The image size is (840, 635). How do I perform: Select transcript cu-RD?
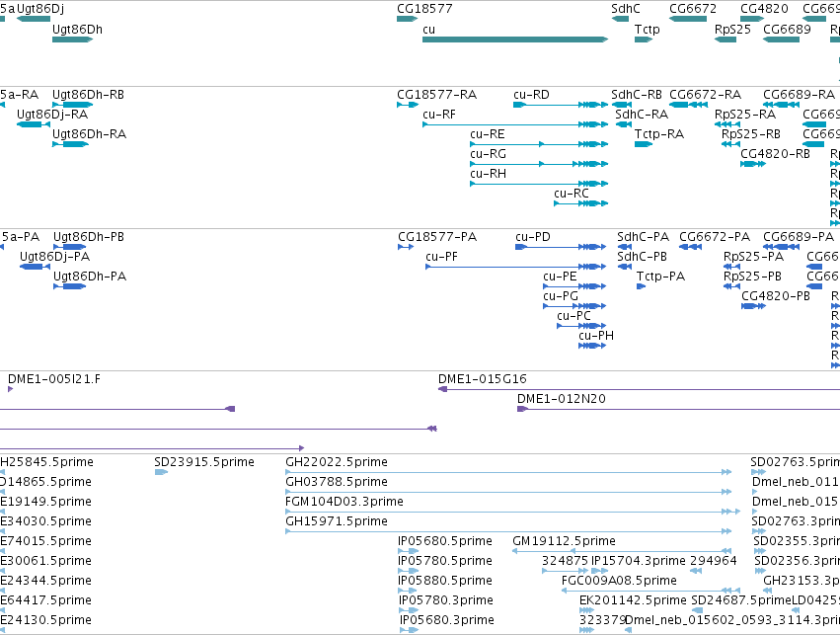pos(561,105)
